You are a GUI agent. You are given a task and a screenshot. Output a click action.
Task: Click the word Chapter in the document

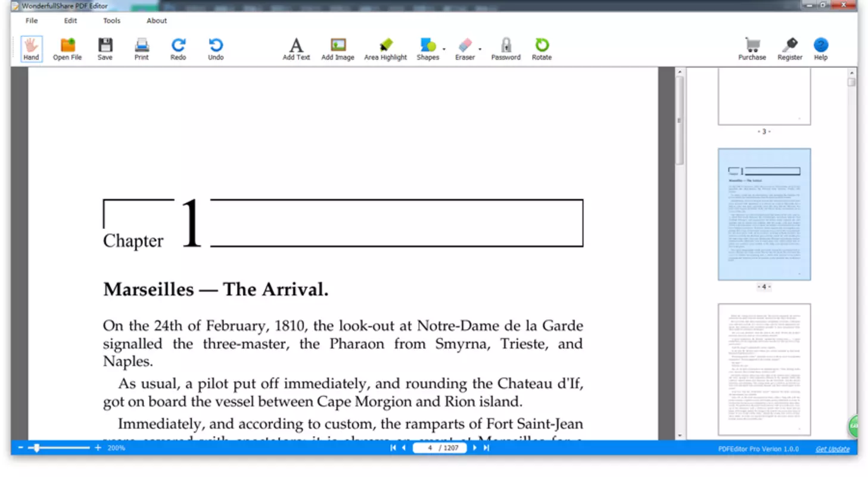click(x=133, y=241)
